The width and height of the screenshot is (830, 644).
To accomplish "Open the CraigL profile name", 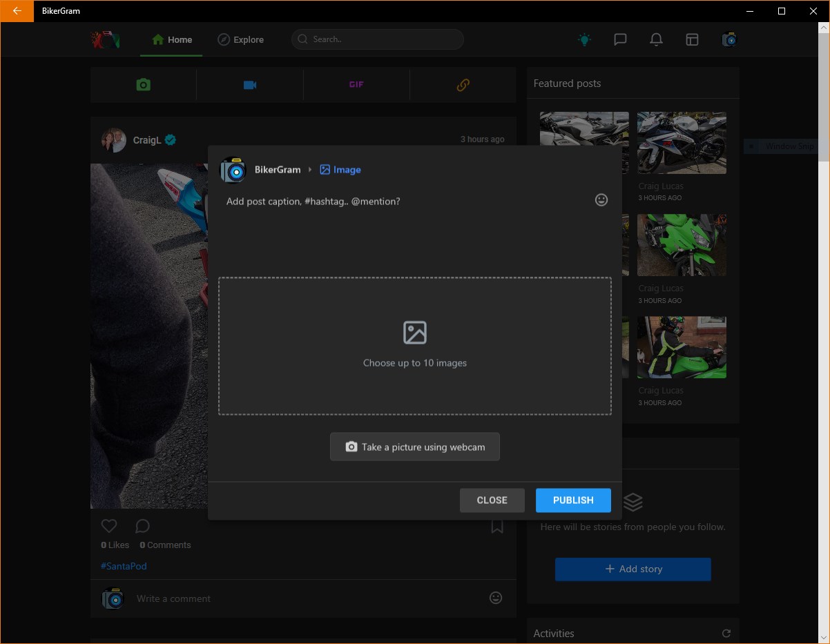I will [146, 140].
